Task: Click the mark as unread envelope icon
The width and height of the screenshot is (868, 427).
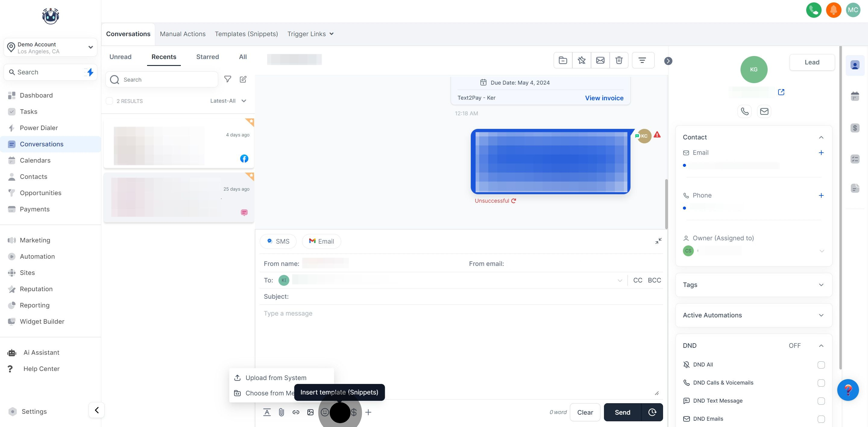Action: click(x=600, y=60)
